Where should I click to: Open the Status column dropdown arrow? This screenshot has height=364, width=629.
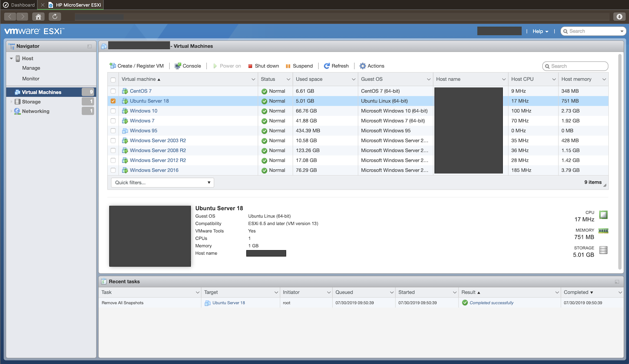[288, 79]
